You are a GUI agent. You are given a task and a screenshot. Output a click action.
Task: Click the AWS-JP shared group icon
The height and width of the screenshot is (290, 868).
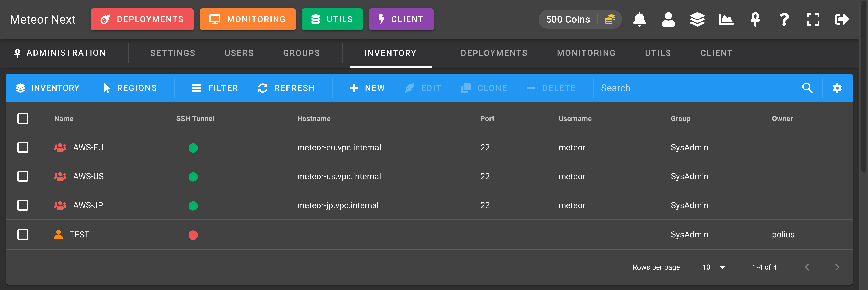60,205
